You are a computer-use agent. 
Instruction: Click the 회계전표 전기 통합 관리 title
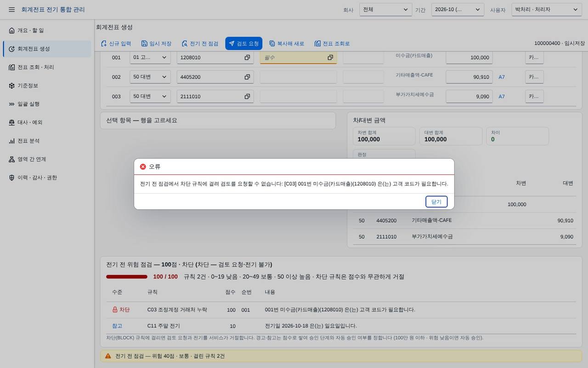pyautogui.click(x=53, y=10)
